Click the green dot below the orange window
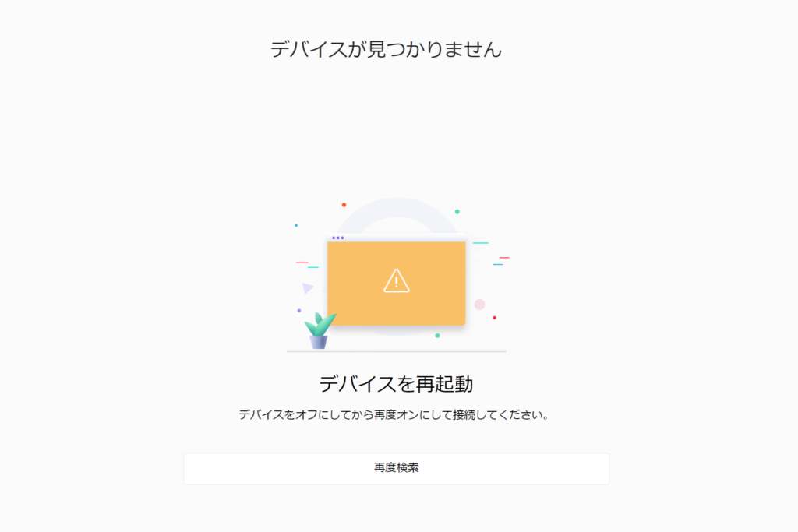798x532 pixels. [437, 336]
